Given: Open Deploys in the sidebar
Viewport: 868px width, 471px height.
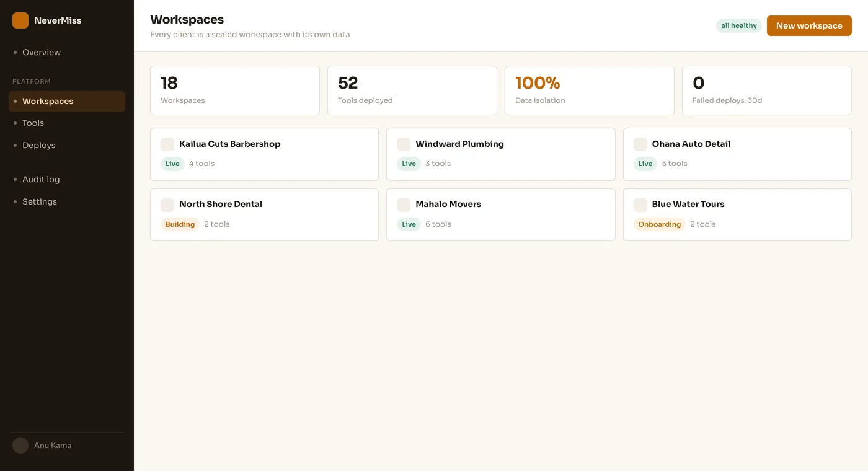Looking at the screenshot, I should click(67, 146).
